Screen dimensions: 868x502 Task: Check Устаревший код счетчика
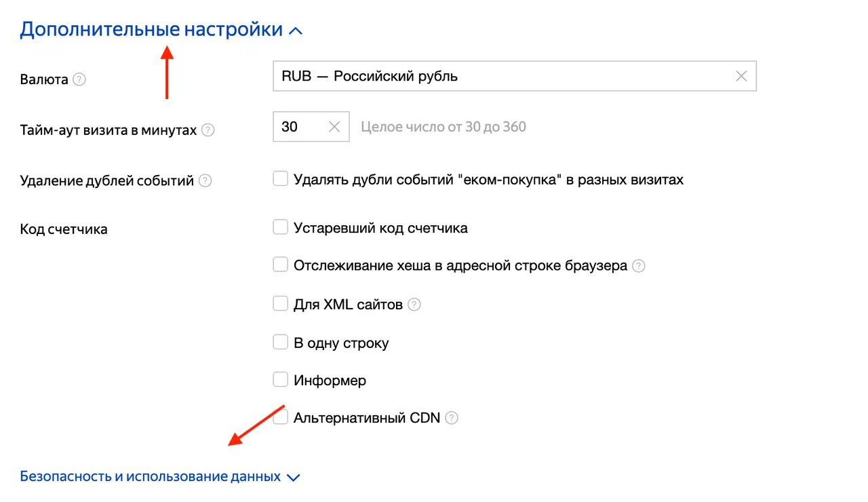click(280, 227)
